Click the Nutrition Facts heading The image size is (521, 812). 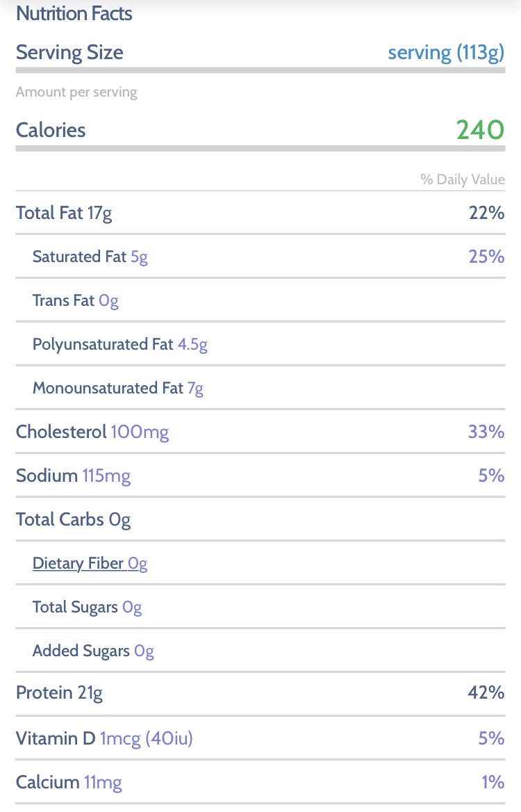coord(74,13)
